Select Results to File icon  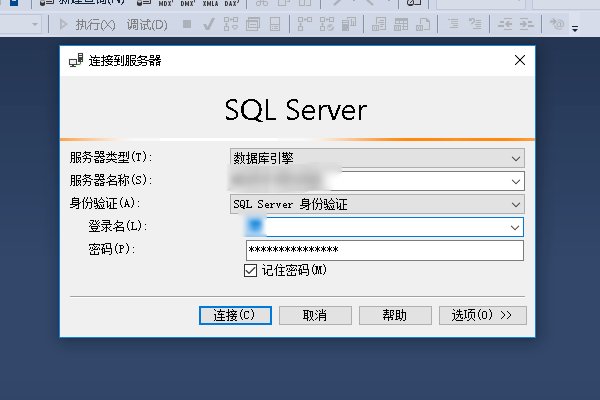point(423,24)
